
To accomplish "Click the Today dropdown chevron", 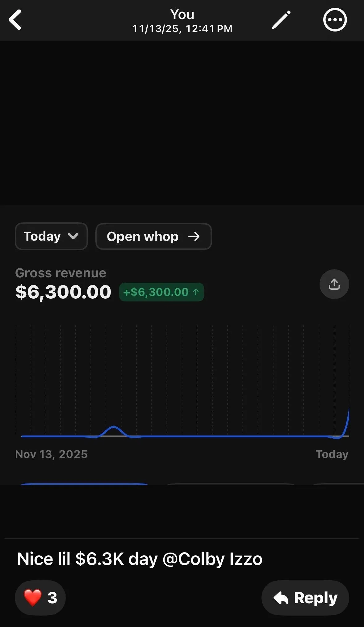I will click(73, 237).
